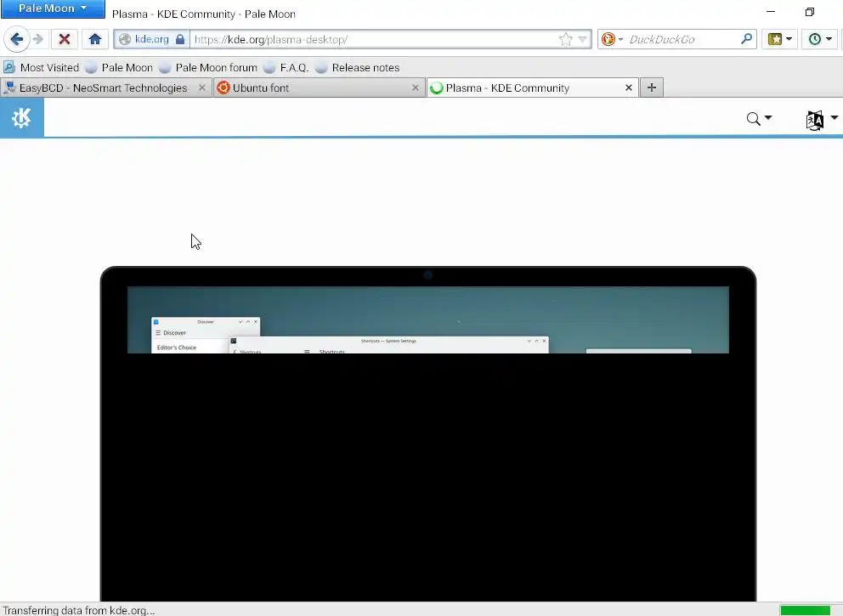Go back to the previous page

click(17, 39)
